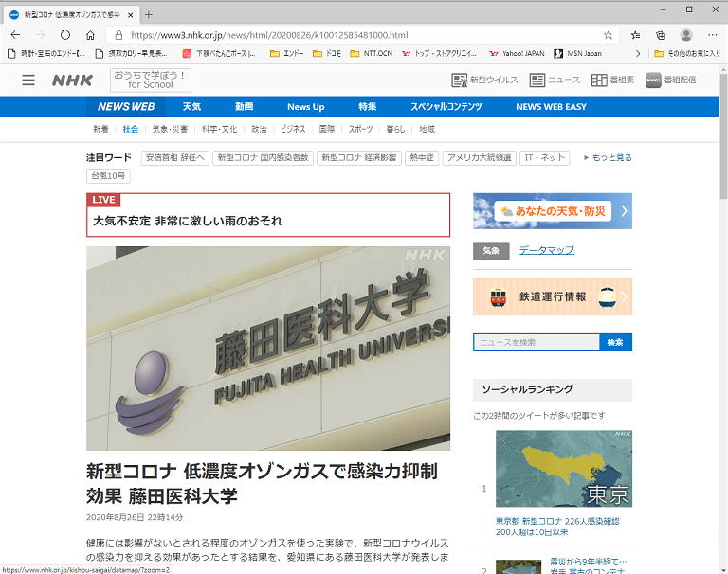Click the NHK logo

click(x=72, y=81)
